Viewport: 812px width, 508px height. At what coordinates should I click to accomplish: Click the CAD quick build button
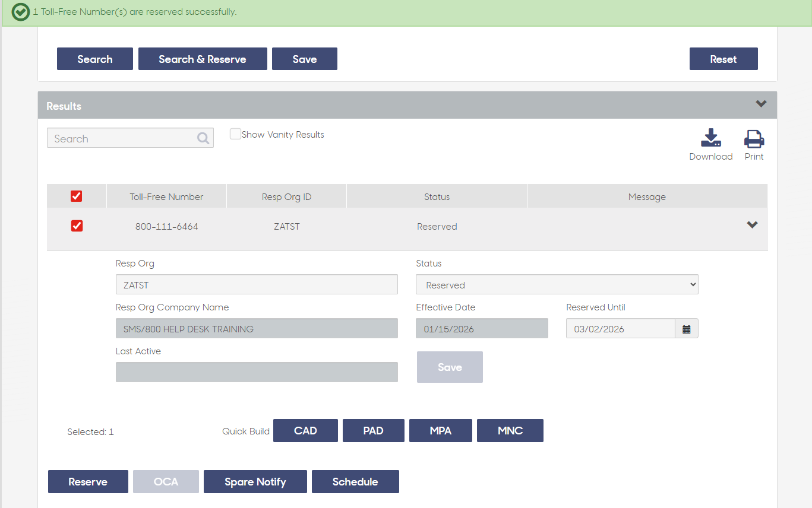point(305,431)
